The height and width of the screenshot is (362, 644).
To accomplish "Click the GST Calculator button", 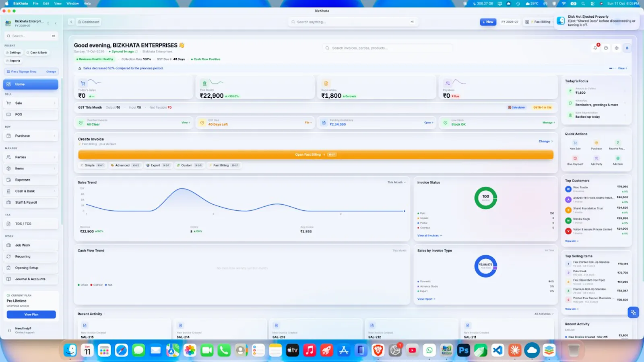I will tap(516, 108).
